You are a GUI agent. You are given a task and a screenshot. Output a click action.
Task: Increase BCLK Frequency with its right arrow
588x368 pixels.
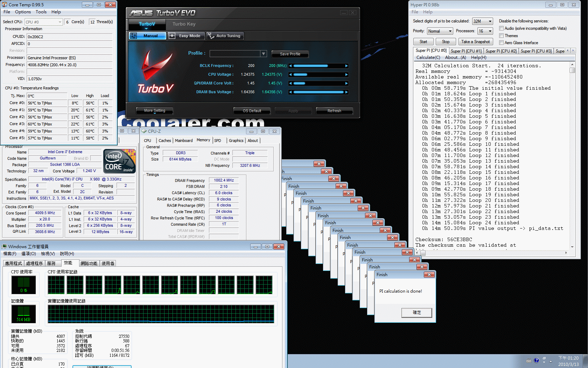(x=346, y=66)
